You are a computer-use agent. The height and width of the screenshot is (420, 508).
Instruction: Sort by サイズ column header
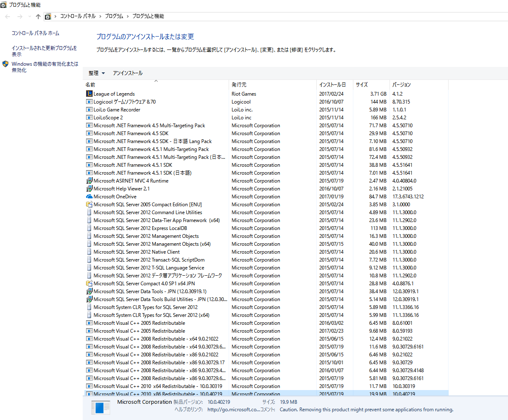(371, 84)
